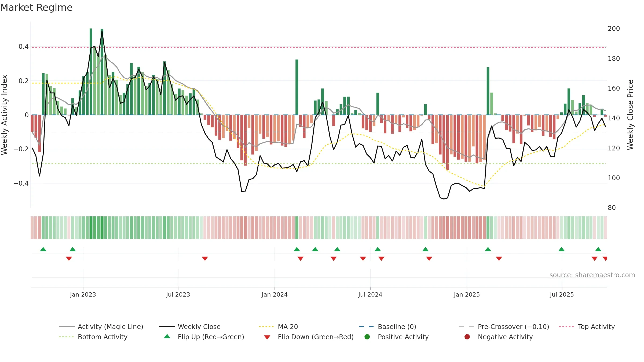Click the Market Regime chart title

36,8
